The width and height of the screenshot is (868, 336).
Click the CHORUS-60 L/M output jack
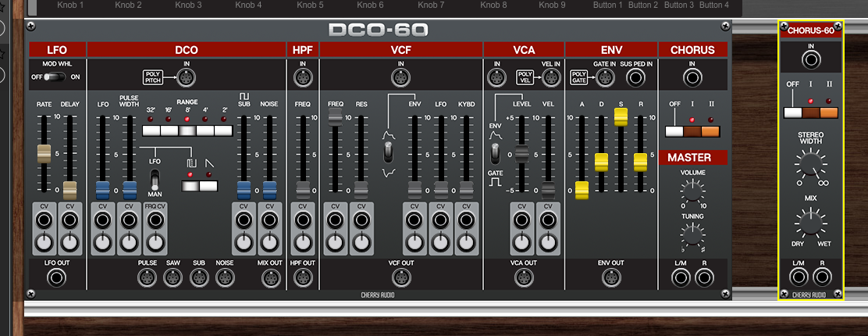[x=799, y=276]
